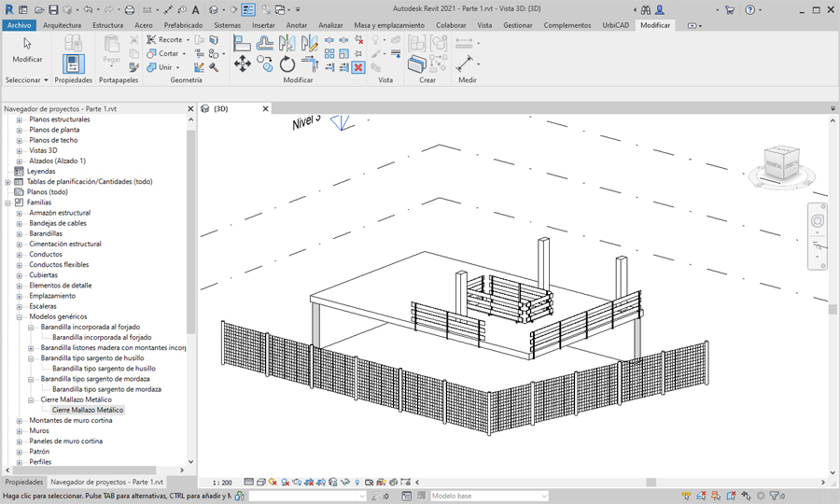Select the Align tool in Modificar panel
Viewport: 840px width, 504px height.
(x=242, y=43)
